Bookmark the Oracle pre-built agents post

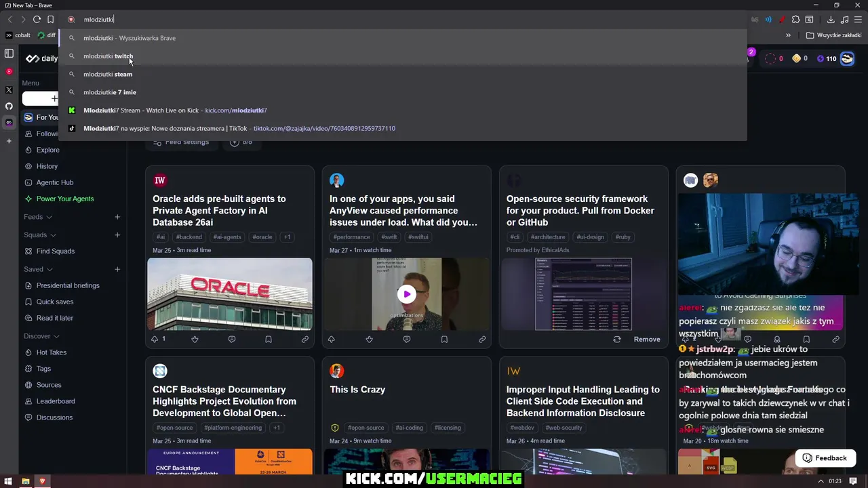[x=269, y=339]
